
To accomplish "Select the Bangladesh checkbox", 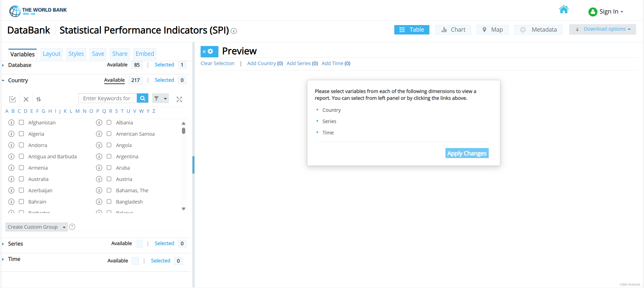I will click(109, 202).
